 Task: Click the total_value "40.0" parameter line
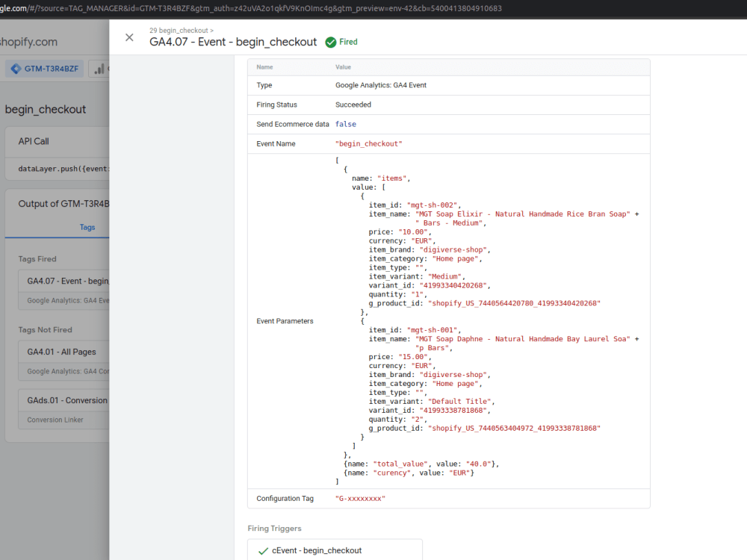point(421,464)
